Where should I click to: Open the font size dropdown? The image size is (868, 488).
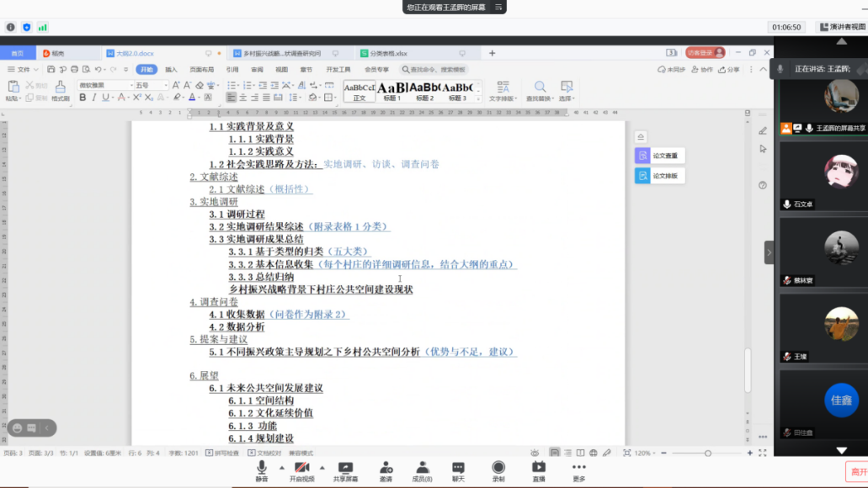tap(166, 85)
